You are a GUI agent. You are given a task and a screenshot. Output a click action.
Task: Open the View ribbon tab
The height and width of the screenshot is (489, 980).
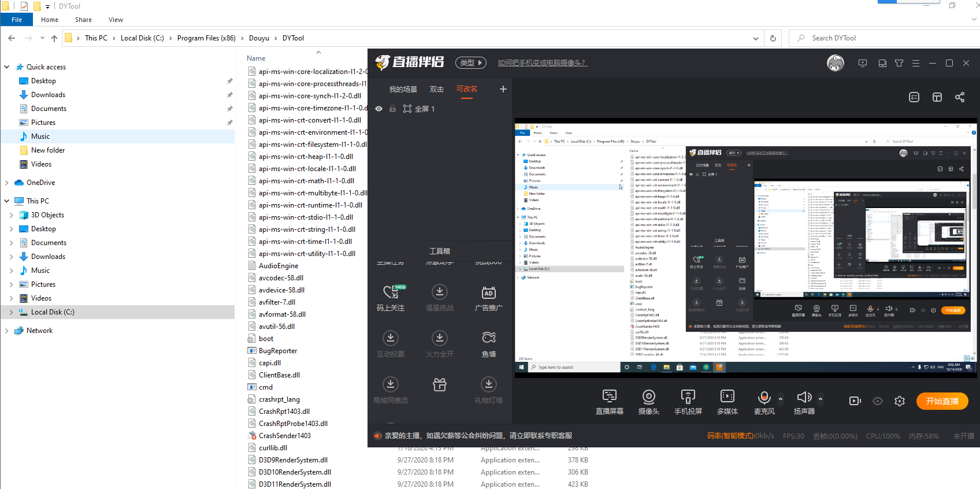pos(116,20)
